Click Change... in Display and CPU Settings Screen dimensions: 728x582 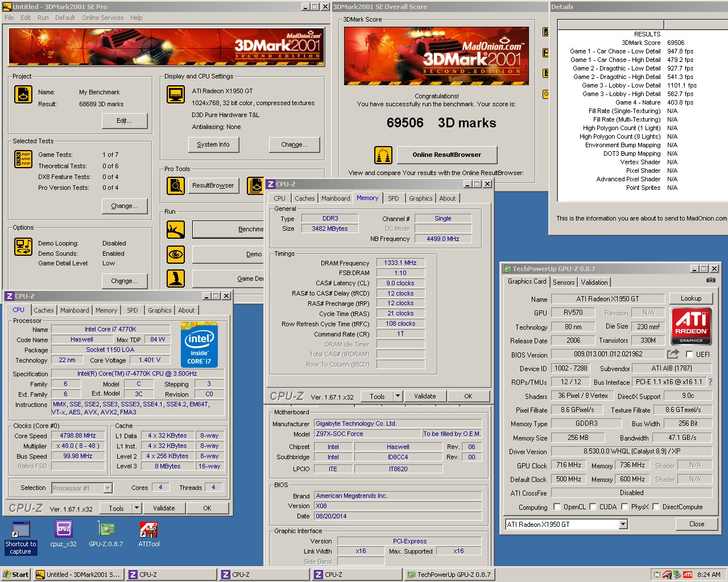click(294, 144)
